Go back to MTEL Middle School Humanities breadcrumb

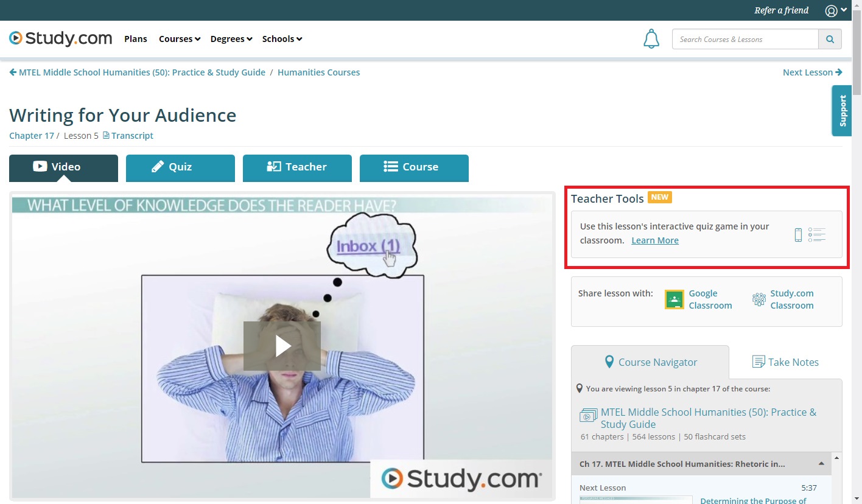pyautogui.click(x=138, y=72)
